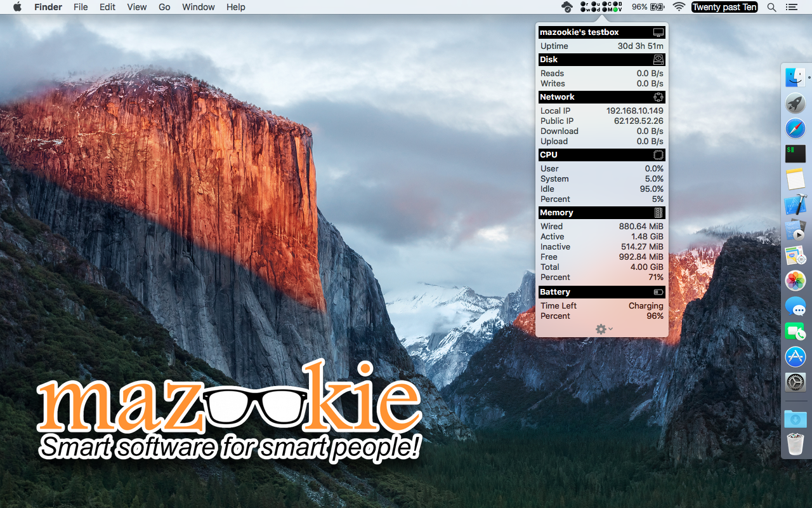The image size is (812, 508).
Task: Click the hard drive icon in Disk header
Action: coord(658,60)
